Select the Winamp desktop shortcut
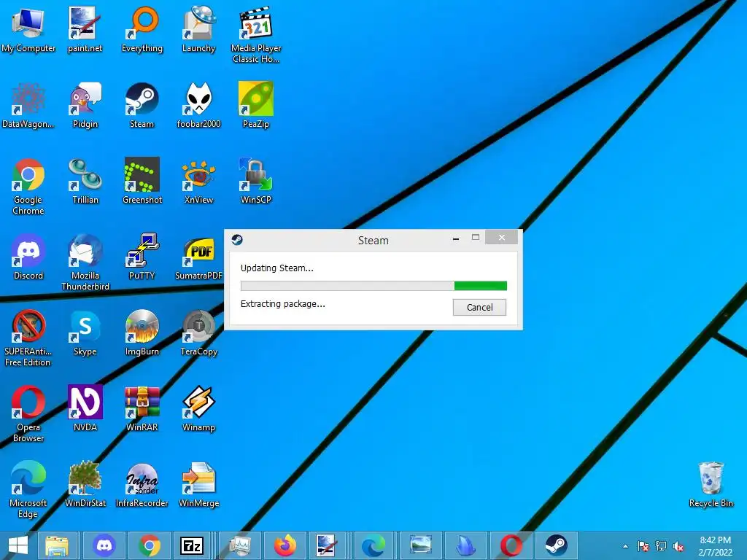Screen dimensions: 747x560 point(198,408)
